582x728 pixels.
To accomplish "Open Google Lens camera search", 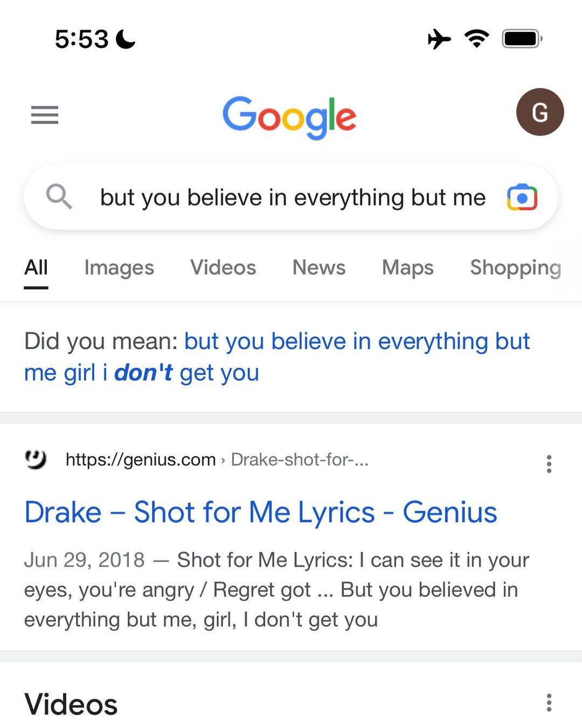I will tap(522, 197).
